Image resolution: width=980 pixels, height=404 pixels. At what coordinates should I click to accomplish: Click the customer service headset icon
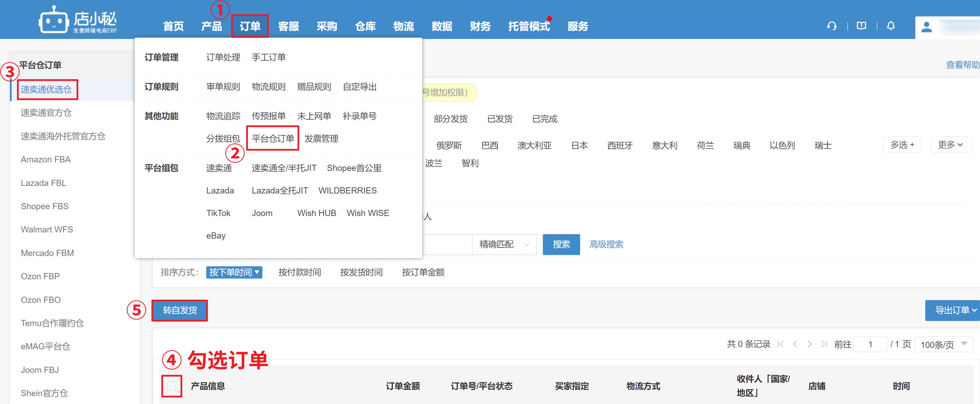click(832, 26)
